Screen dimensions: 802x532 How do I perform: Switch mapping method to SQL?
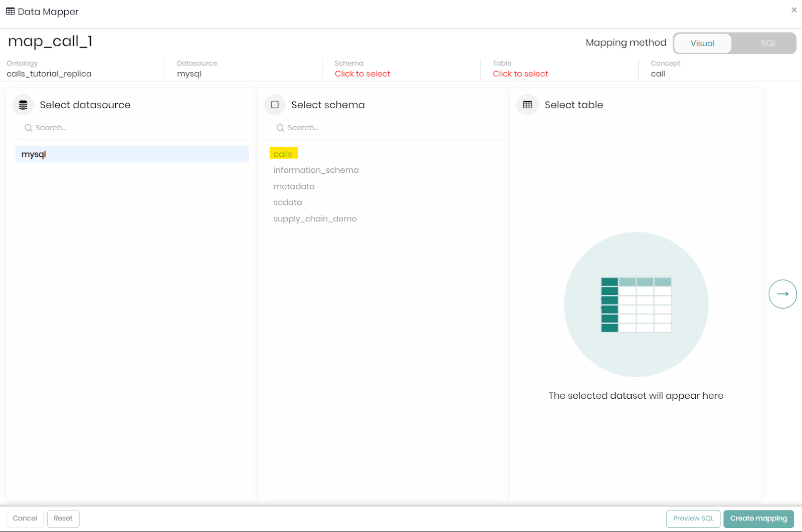(768, 44)
